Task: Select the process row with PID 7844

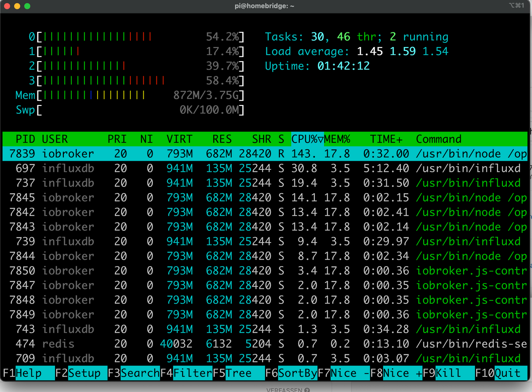Action: [265, 256]
